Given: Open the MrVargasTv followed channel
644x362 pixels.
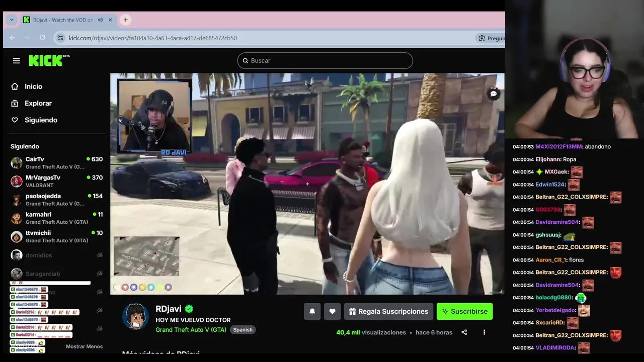Looking at the screenshot, I should (x=56, y=182).
